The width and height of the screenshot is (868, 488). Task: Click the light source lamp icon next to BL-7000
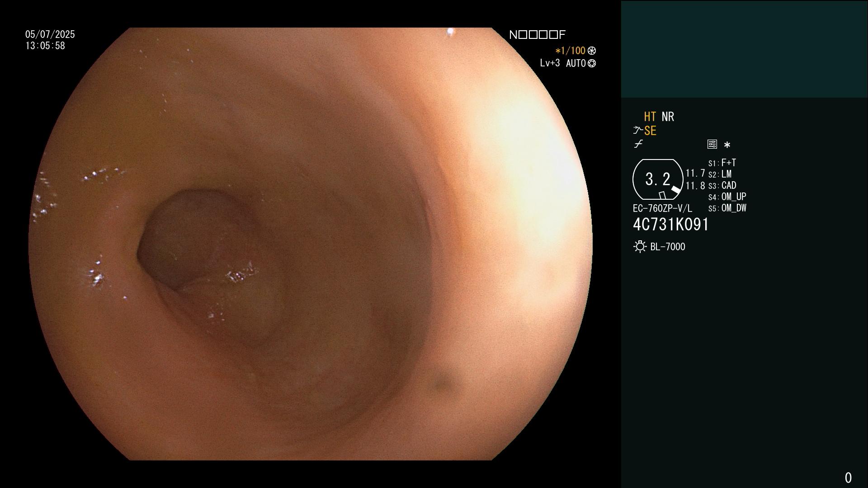pyautogui.click(x=640, y=247)
